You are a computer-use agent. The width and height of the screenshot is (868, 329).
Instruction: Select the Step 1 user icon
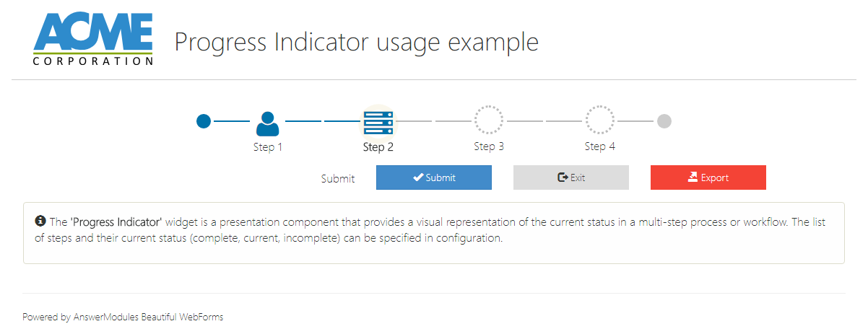268,123
